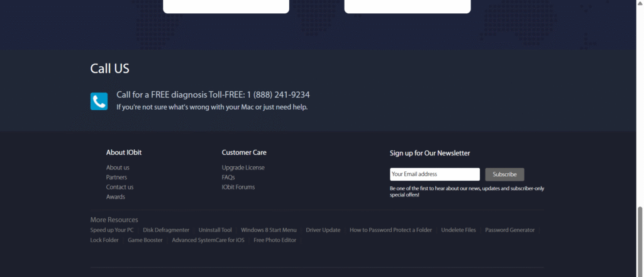Open the Uninstall Tool link
Image resolution: width=644 pixels, height=277 pixels.
click(215, 230)
